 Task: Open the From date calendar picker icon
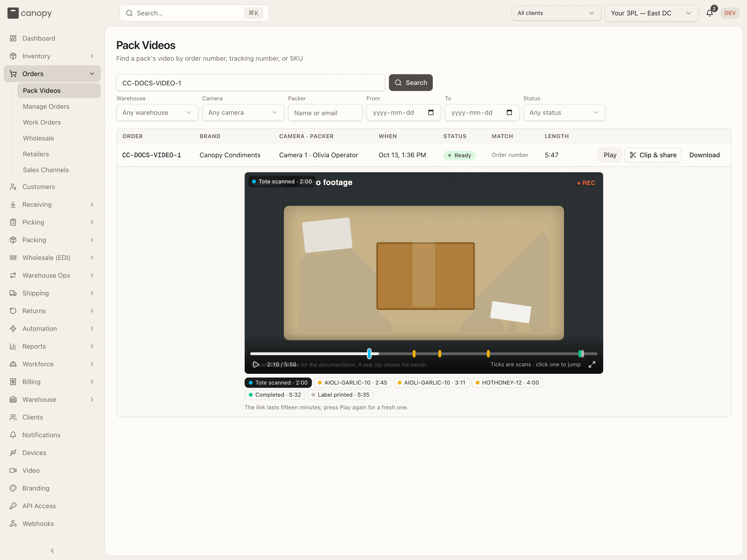tap(430, 112)
